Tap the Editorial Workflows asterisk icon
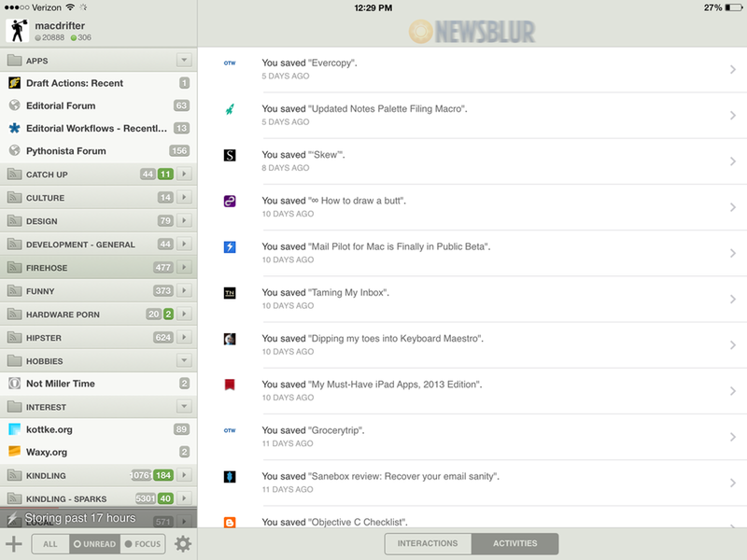This screenshot has height=560, width=747. click(x=15, y=128)
